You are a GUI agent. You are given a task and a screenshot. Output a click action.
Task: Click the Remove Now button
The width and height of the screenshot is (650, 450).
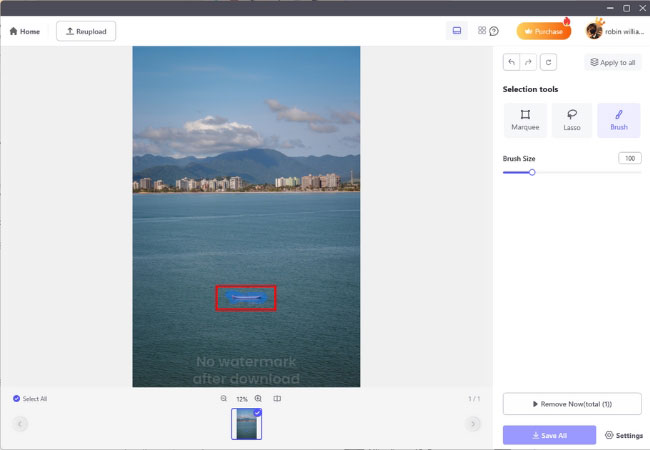[x=572, y=403]
